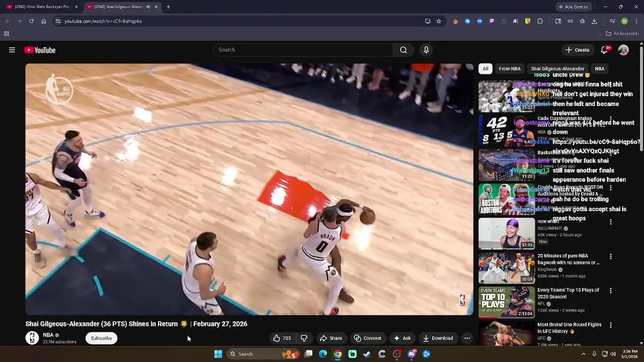Image resolution: width=644 pixels, height=362 pixels.
Task: Open the Cade Cunningham 42 PTS thumbnail
Action: point(507,131)
